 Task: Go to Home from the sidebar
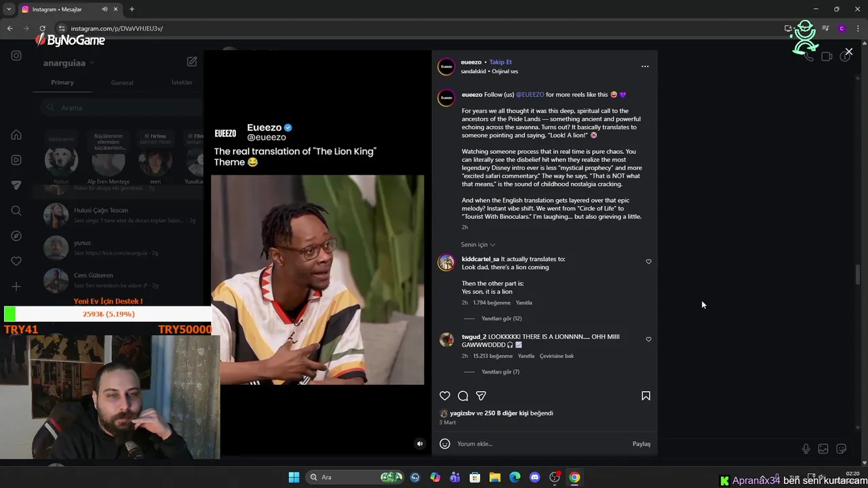(16, 135)
